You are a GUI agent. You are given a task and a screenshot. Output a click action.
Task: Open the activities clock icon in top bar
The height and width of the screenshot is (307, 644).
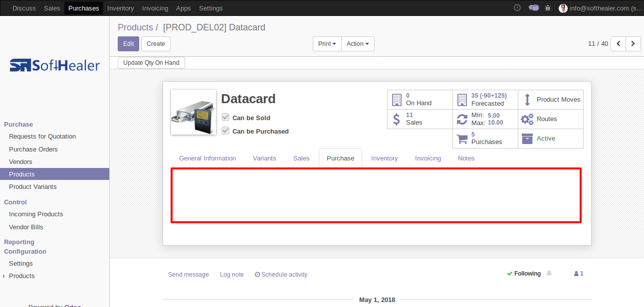point(517,8)
